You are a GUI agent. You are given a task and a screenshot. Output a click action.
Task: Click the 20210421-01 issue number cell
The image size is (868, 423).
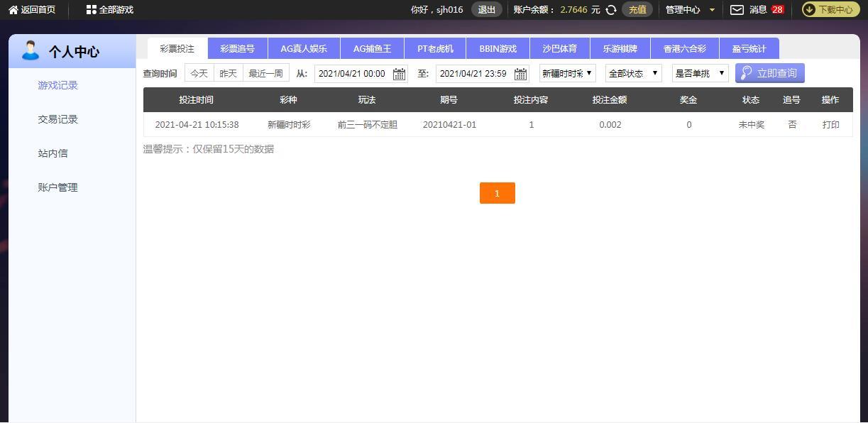click(449, 125)
